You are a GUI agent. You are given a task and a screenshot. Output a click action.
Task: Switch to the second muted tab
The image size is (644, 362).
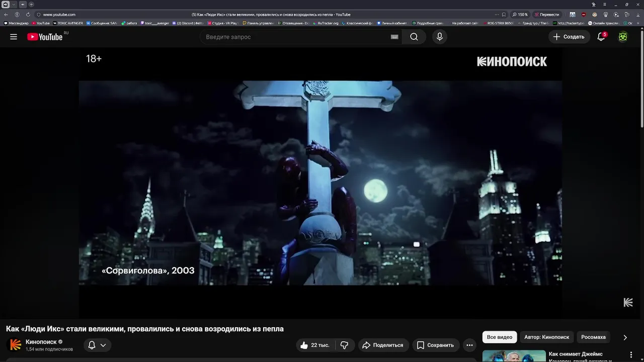pos(23,5)
